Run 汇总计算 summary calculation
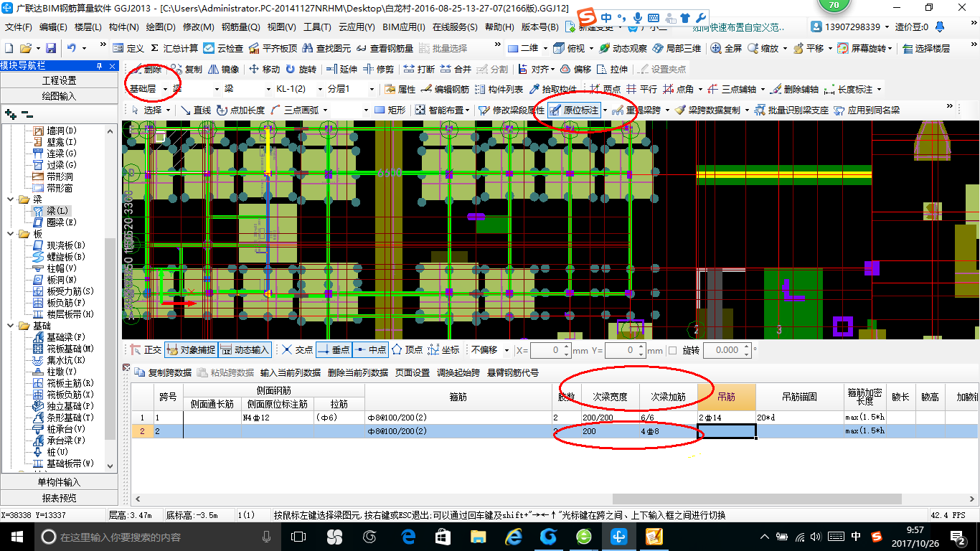 click(x=174, y=48)
